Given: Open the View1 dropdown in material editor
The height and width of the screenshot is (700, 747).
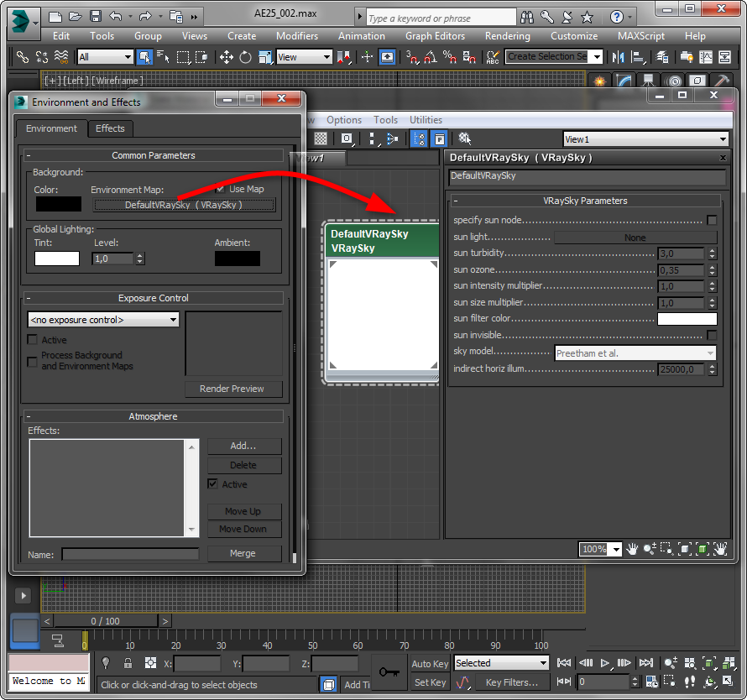Looking at the screenshot, I should point(645,139).
